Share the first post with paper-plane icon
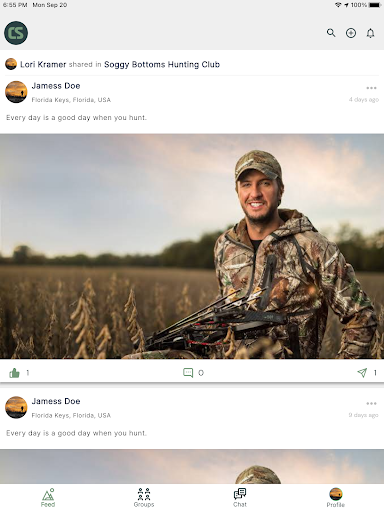The width and height of the screenshot is (384, 512). click(362, 372)
